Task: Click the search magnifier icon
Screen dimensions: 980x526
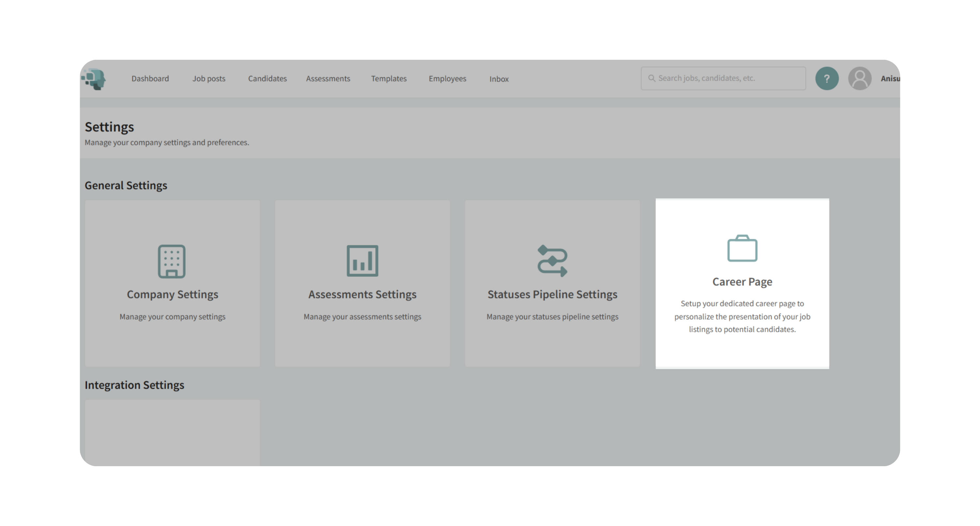Action: [x=652, y=78]
